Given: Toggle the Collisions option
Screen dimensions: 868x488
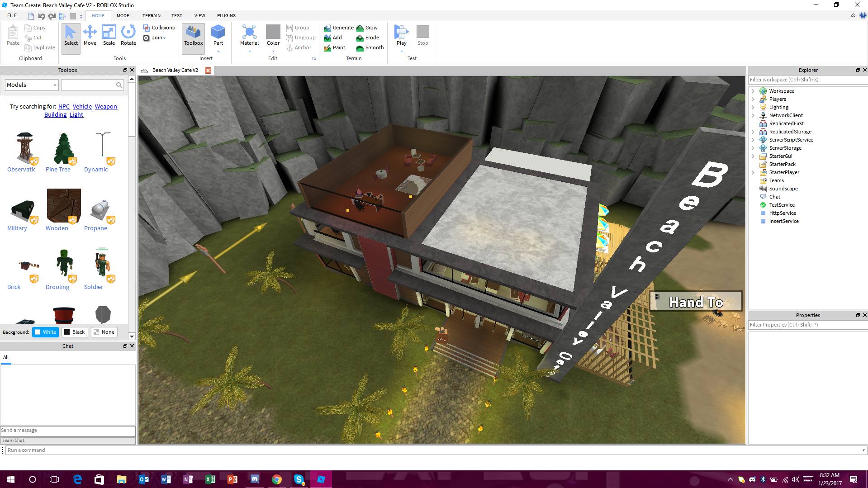Looking at the screenshot, I should (x=159, y=28).
